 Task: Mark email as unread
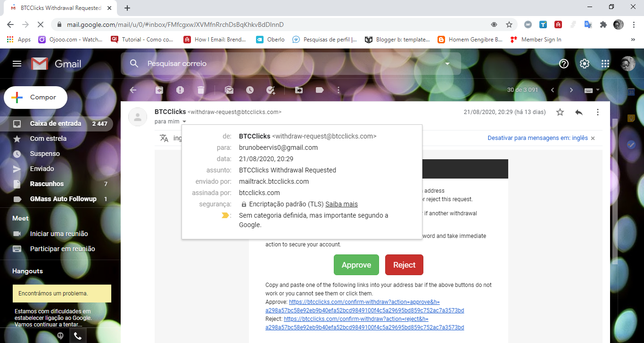tap(229, 90)
